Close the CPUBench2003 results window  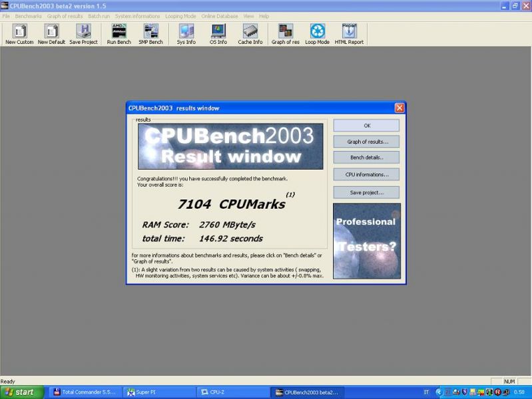click(399, 108)
